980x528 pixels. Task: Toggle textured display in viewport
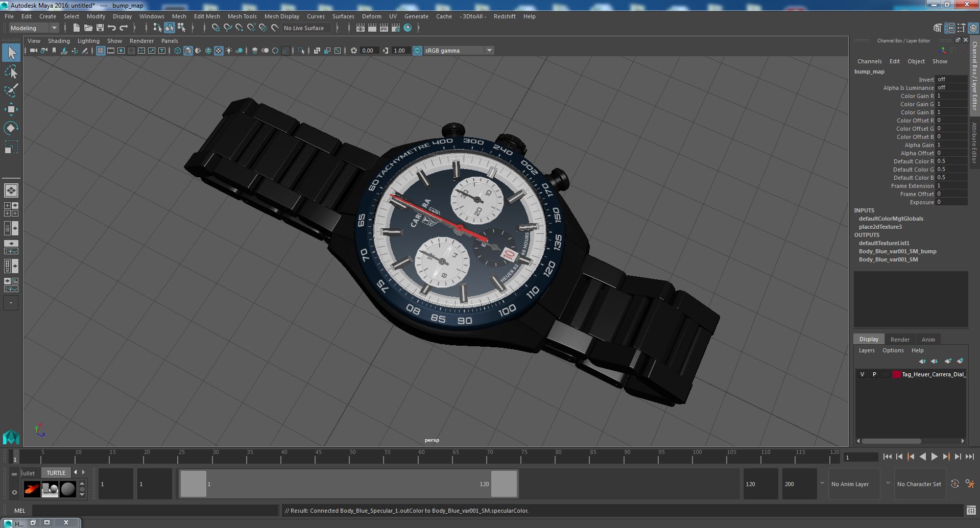(219, 51)
